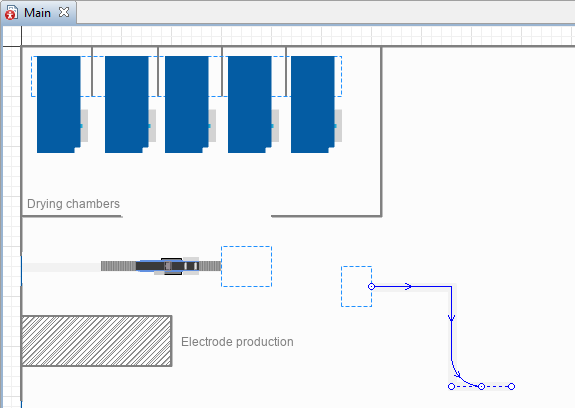
Task: Select the dashed node at conveyor end
Action: point(246,267)
